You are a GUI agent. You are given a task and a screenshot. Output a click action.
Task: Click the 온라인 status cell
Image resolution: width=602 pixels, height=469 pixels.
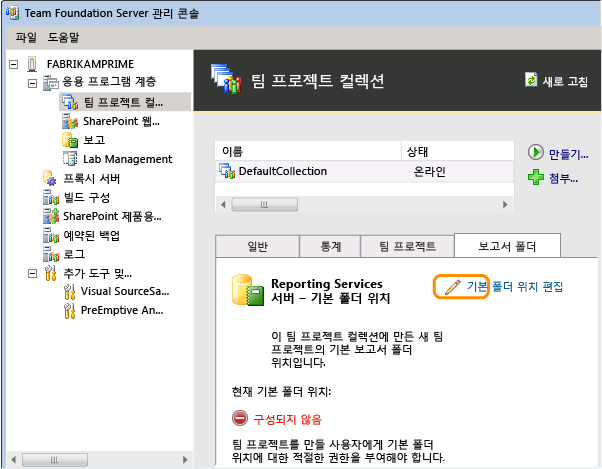pos(429,171)
